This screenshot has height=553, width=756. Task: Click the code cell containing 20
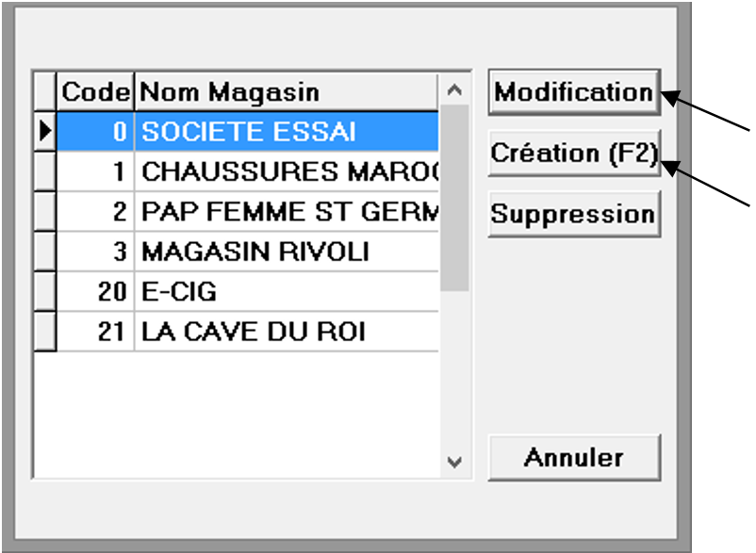point(95,293)
